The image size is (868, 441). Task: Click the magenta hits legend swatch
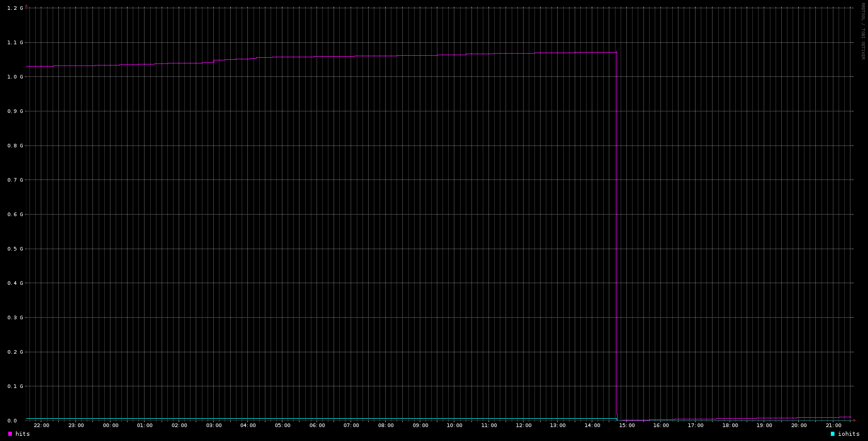10,434
